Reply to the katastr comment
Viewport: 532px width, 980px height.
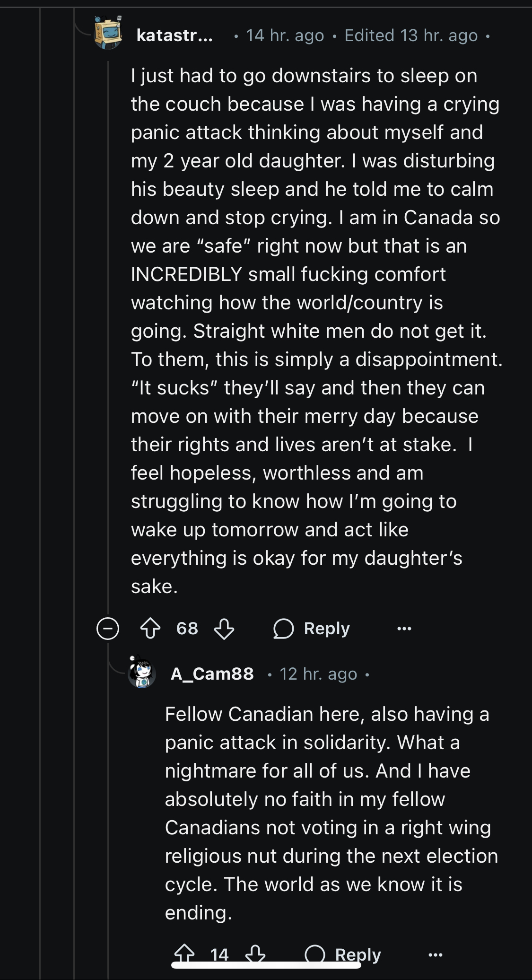point(326,629)
